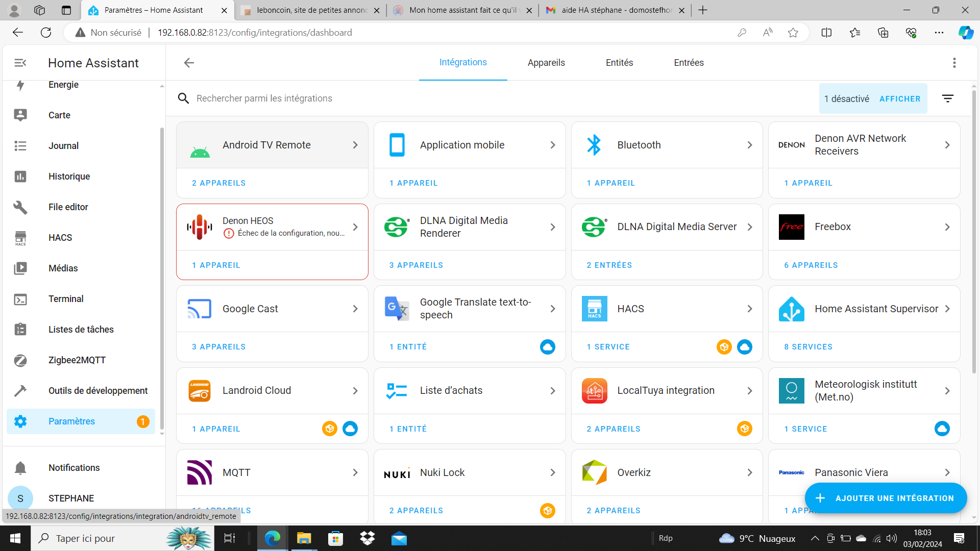Open the Windows Start menu
The width and height of the screenshot is (980, 551).
(15, 538)
